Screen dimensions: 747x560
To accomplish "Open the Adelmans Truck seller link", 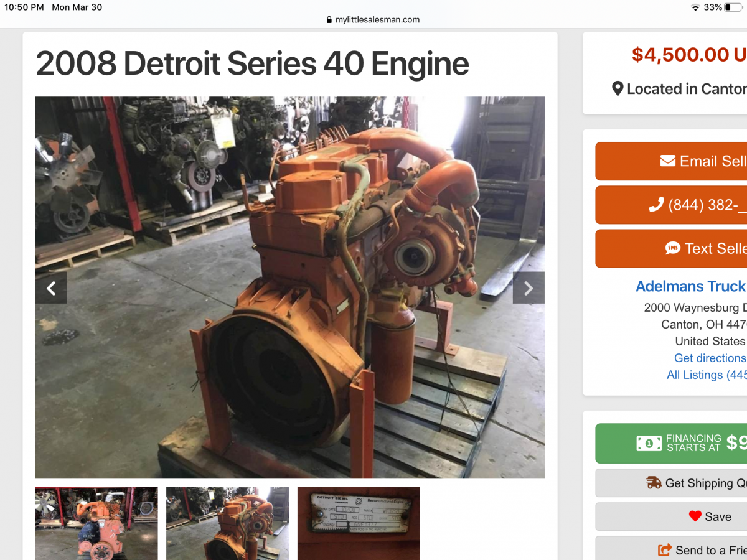I will (x=690, y=286).
